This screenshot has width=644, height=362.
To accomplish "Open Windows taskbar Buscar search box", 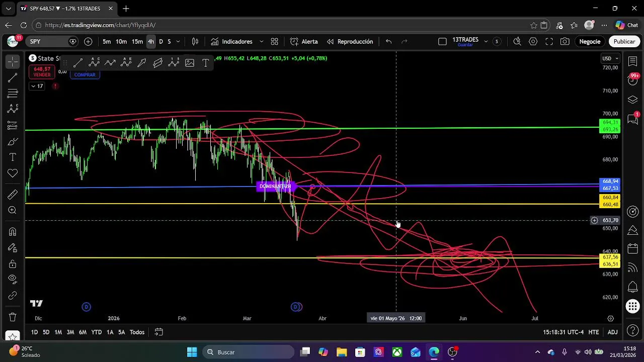I will [x=248, y=352].
